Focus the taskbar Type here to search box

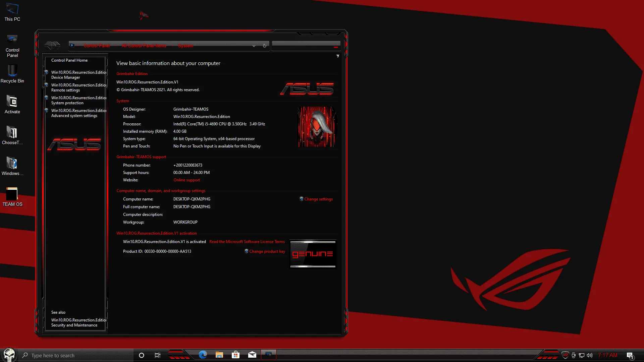click(x=77, y=355)
